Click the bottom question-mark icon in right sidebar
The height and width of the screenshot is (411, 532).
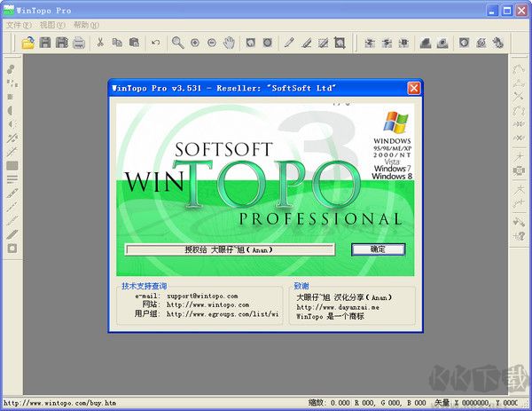coord(519,235)
